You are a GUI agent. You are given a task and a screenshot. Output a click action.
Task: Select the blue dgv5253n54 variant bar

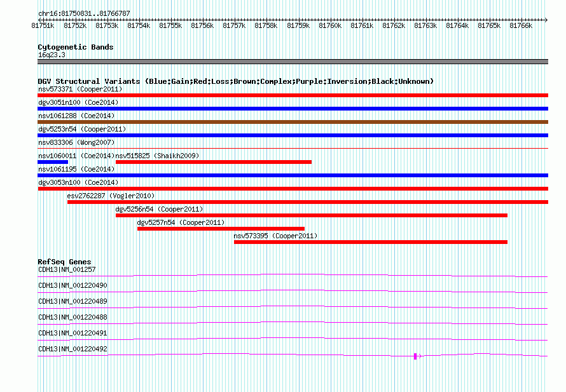(293, 135)
